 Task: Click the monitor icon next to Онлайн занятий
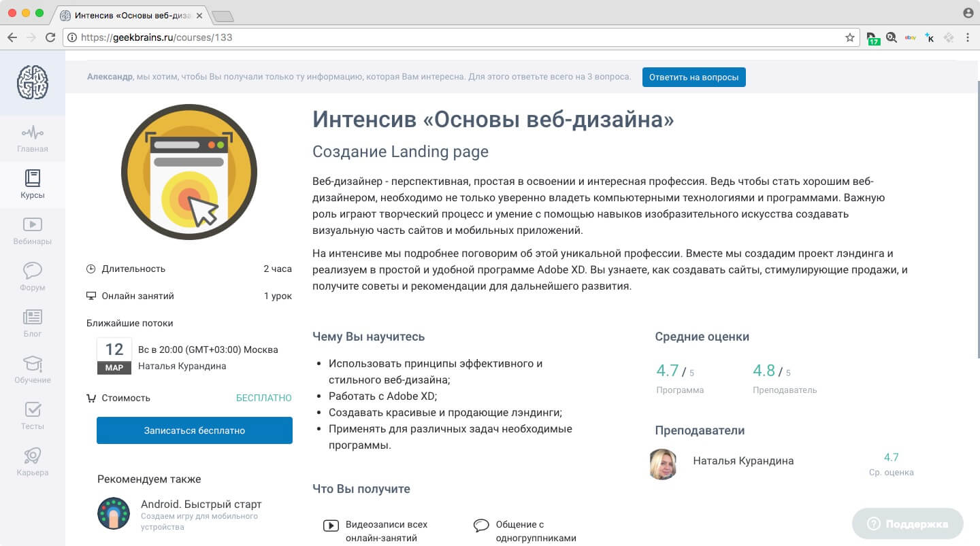pos(91,296)
